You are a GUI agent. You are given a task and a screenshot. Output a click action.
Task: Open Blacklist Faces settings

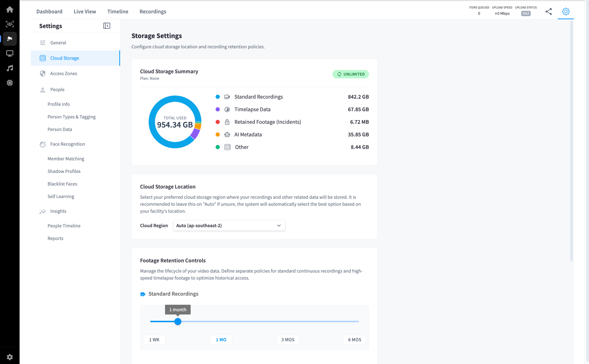tap(62, 184)
